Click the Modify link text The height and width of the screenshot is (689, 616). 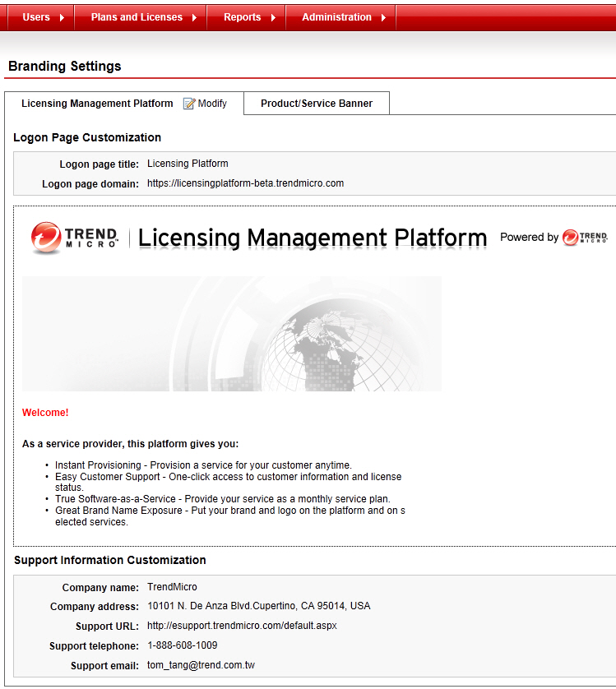click(x=212, y=104)
